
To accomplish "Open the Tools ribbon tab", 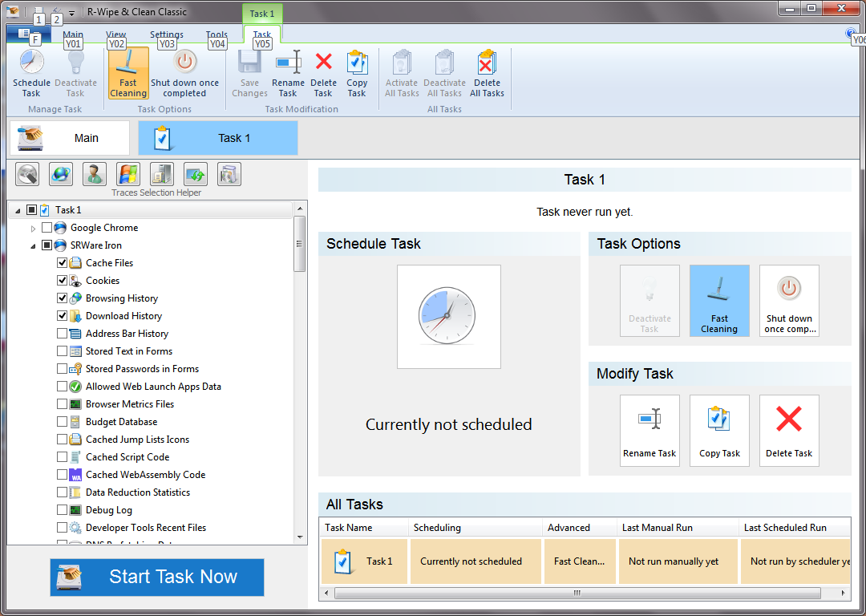I will (x=216, y=34).
